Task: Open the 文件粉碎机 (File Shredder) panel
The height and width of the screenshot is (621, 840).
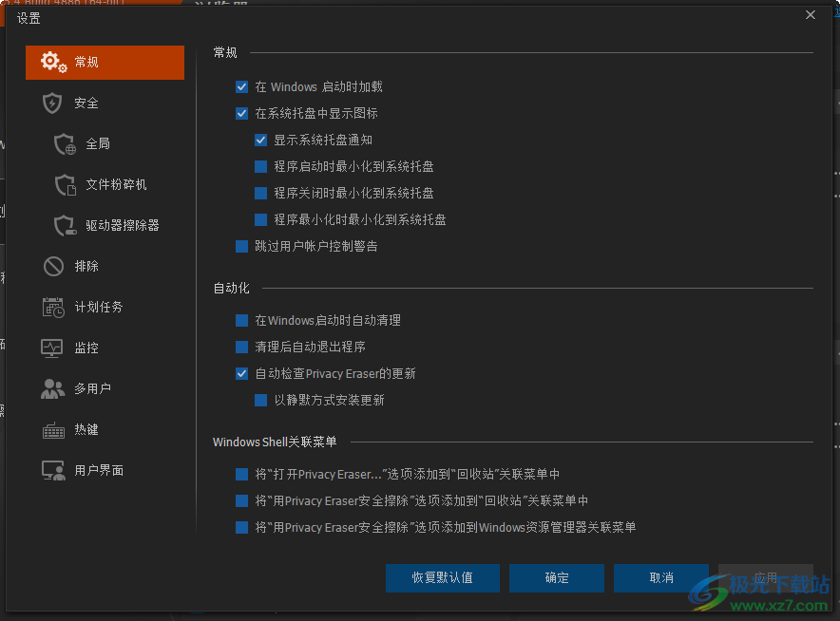Action: tap(99, 184)
